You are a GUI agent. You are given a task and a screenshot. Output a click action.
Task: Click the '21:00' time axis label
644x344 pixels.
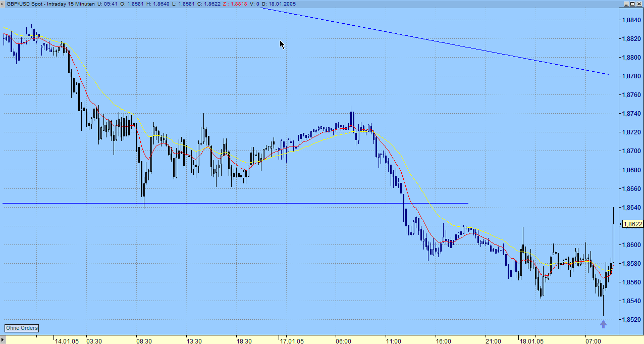(493, 341)
